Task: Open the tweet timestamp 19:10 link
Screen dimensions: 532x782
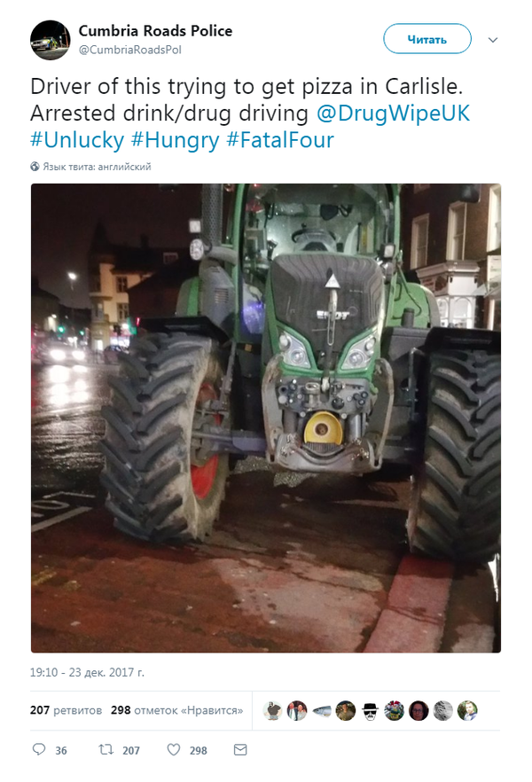Action: tap(87, 672)
